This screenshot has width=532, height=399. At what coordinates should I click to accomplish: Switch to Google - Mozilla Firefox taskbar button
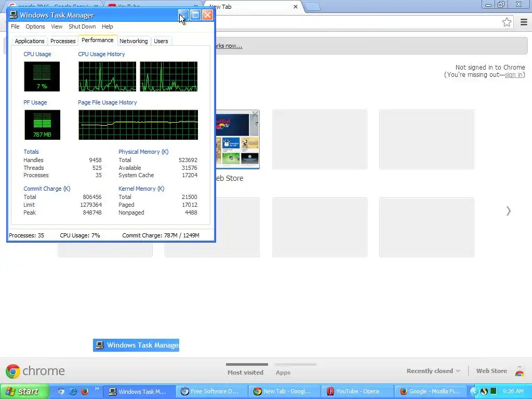[430, 391]
